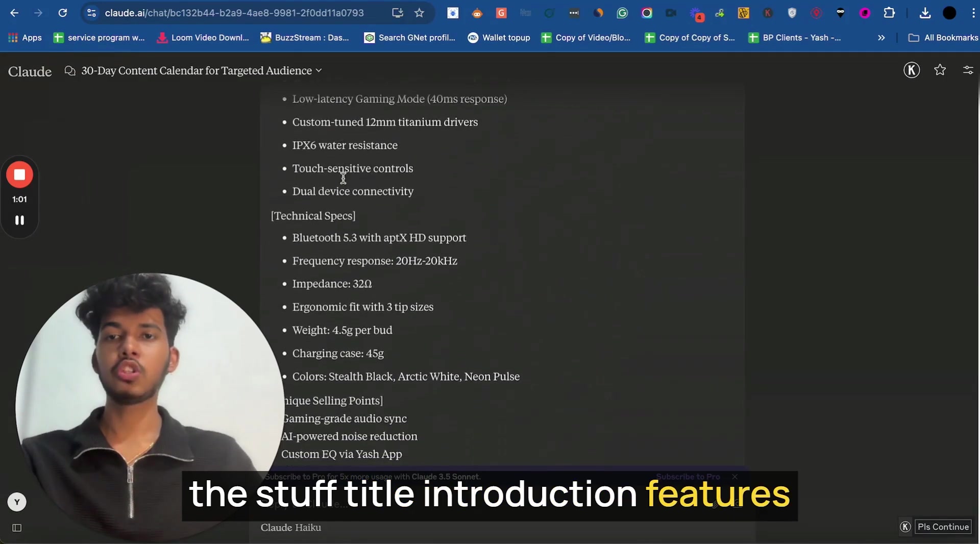Click the K icon beside Pls Continue
Viewport: 980px width, 544px height.
(905, 527)
